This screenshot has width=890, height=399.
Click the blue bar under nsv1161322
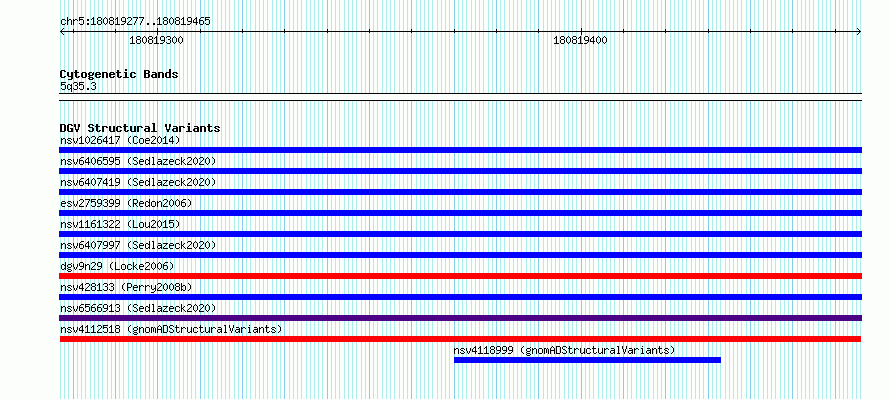[460, 234]
